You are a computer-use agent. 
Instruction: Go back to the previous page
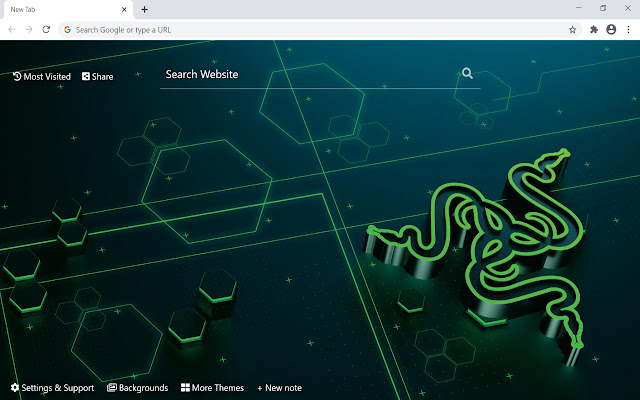tap(12, 29)
